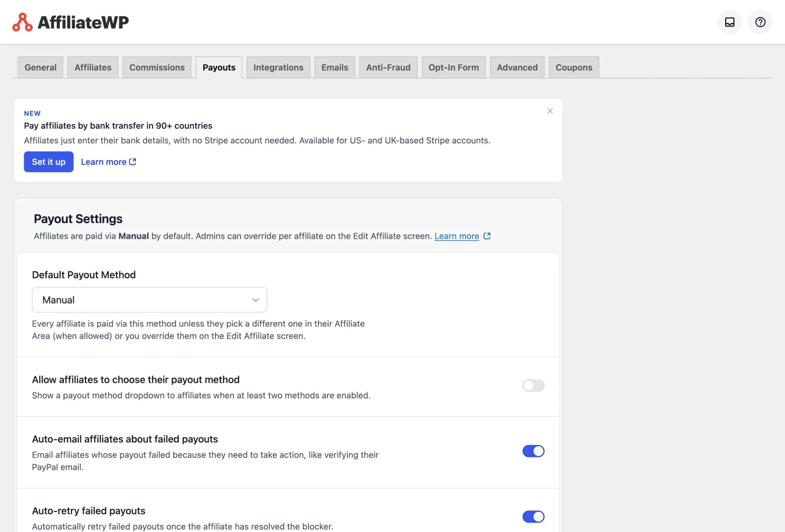Open the help question-mark icon
This screenshot has height=532, width=785.
click(x=760, y=22)
